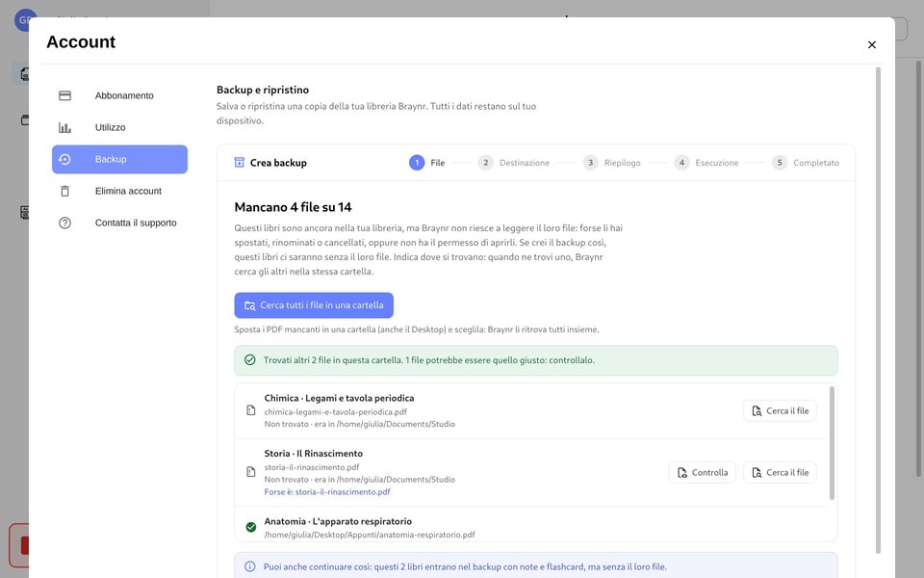
Task: Click the Mancano 4 file su 14 heading
Action: 293,207
